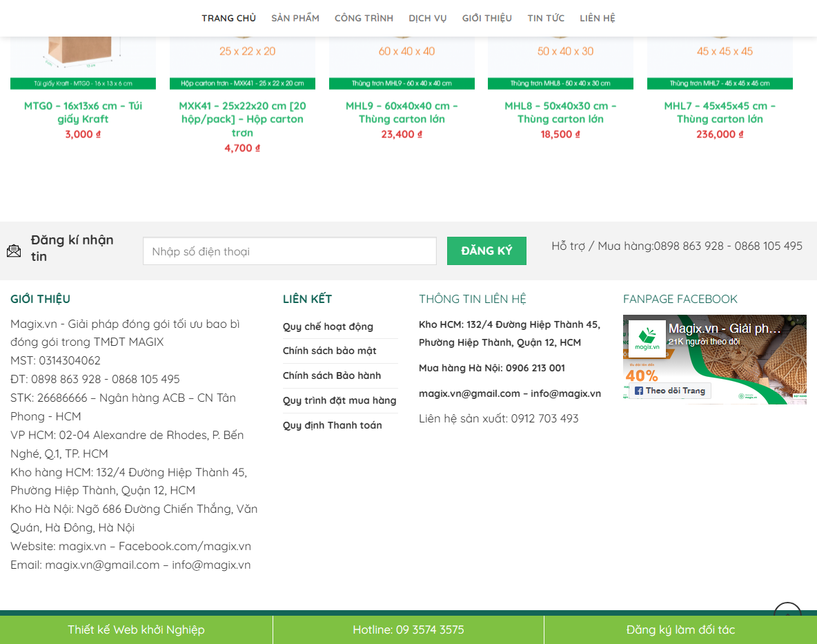Image resolution: width=817 pixels, height=644 pixels.
Task: Click the phone number input field
Action: click(x=289, y=251)
